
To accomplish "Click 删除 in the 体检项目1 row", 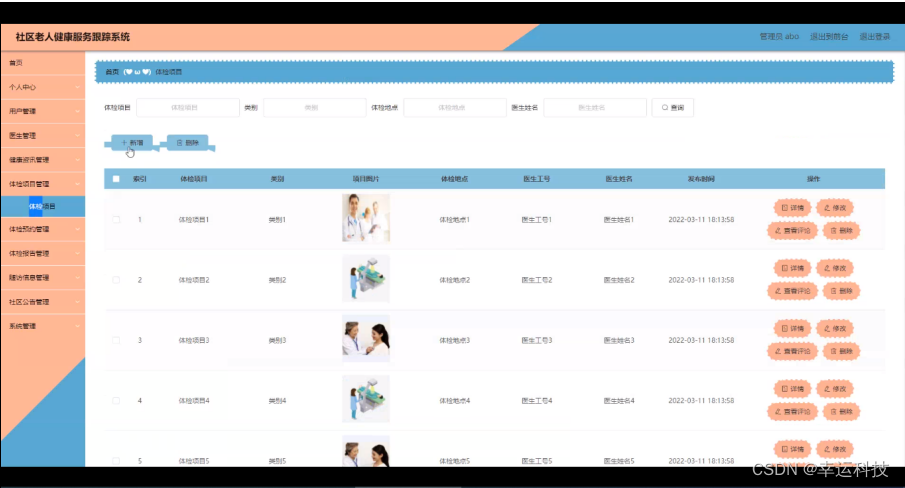I will (x=842, y=231).
